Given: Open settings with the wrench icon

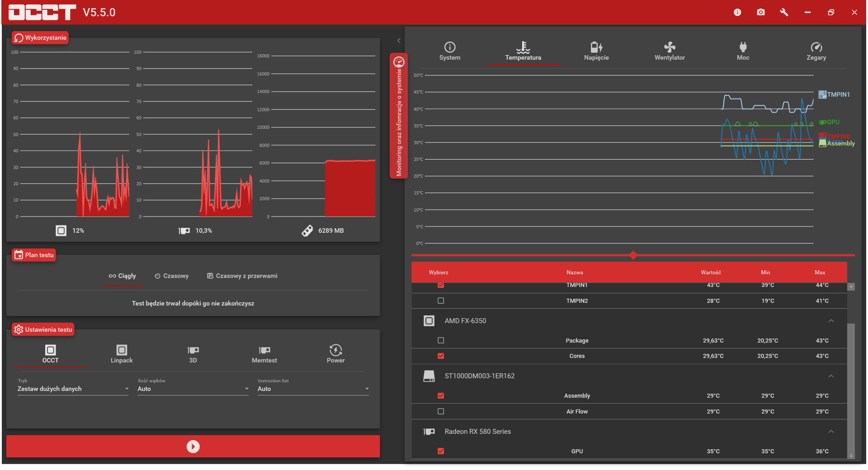Looking at the screenshot, I should click(784, 12).
